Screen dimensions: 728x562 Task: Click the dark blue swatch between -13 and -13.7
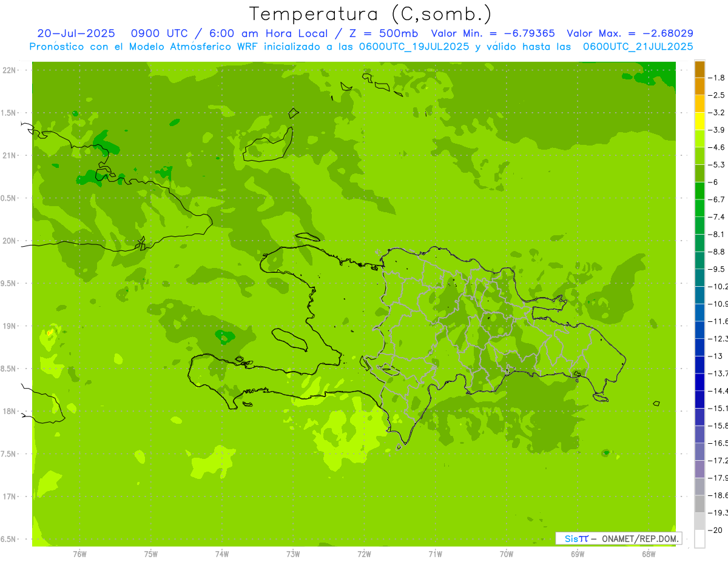[699, 364]
